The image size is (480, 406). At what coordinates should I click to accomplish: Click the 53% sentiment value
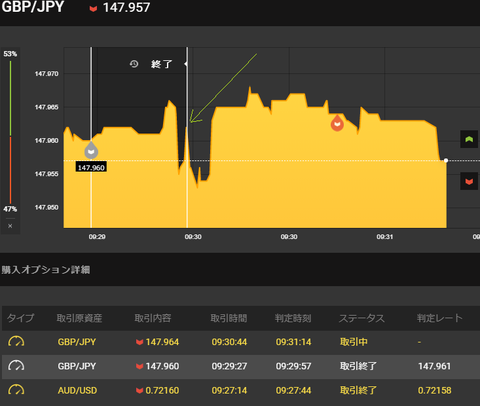click(x=10, y=54)
